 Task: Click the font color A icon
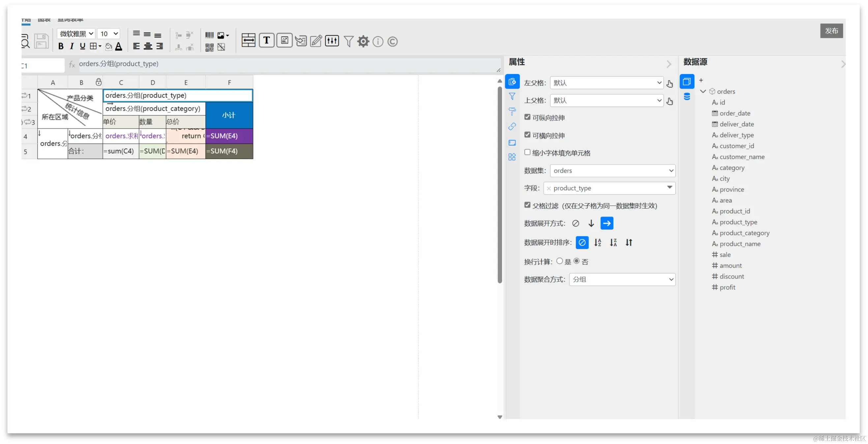[119, 46]
